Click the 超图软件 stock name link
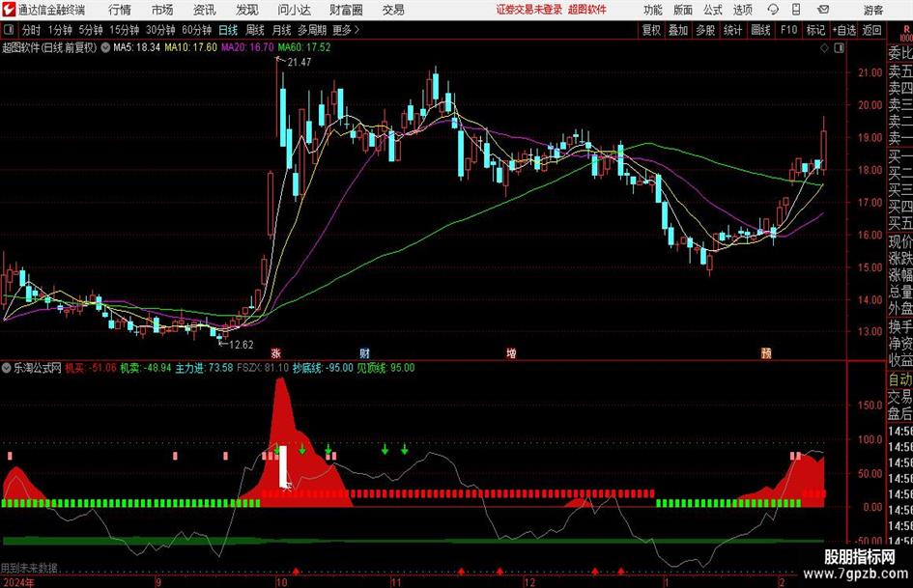Image resolution: width=913 pixels, height=588 pixels. click(x=587, y=10)
